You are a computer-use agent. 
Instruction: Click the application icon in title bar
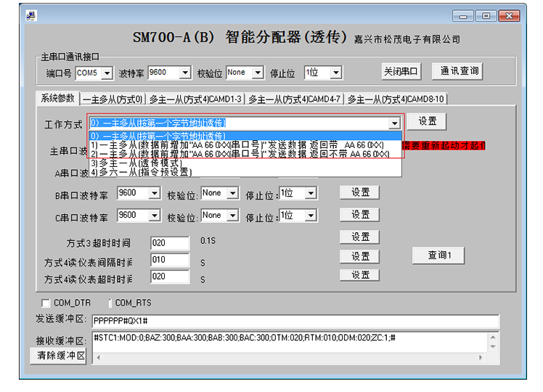click(31, 15)
